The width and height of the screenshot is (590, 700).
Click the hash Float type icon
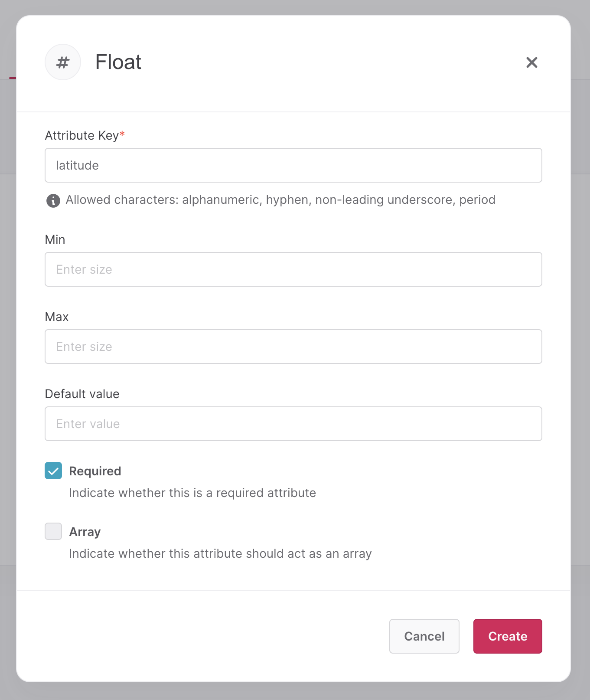[x=63, y=62]
